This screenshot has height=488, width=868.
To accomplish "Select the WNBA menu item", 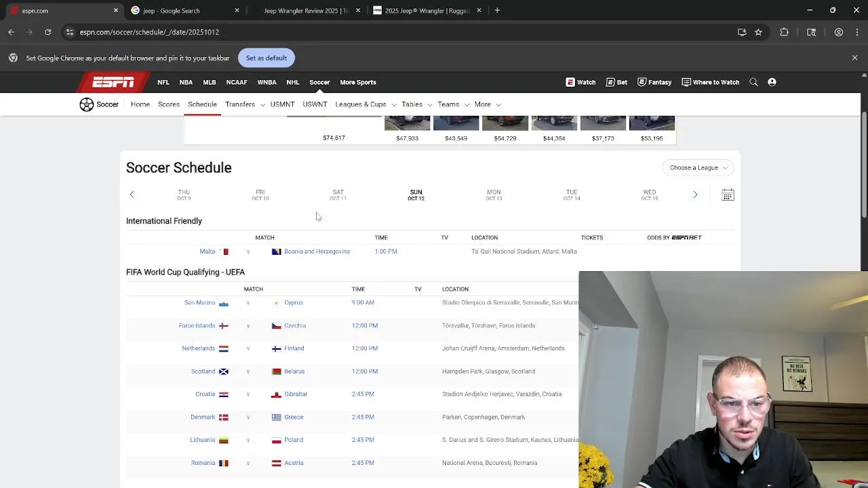I will click(x=267, y=82).
